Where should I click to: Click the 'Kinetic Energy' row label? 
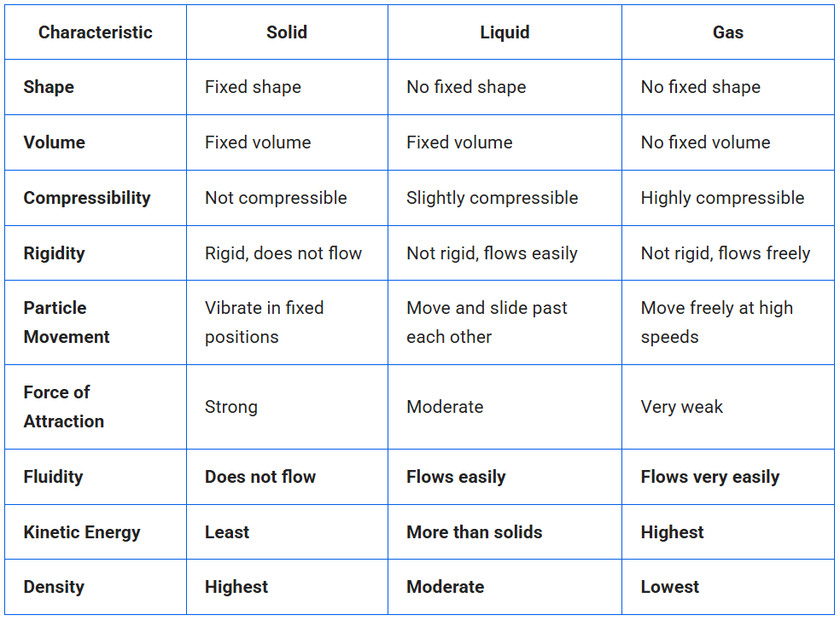(x=82, y=532)
